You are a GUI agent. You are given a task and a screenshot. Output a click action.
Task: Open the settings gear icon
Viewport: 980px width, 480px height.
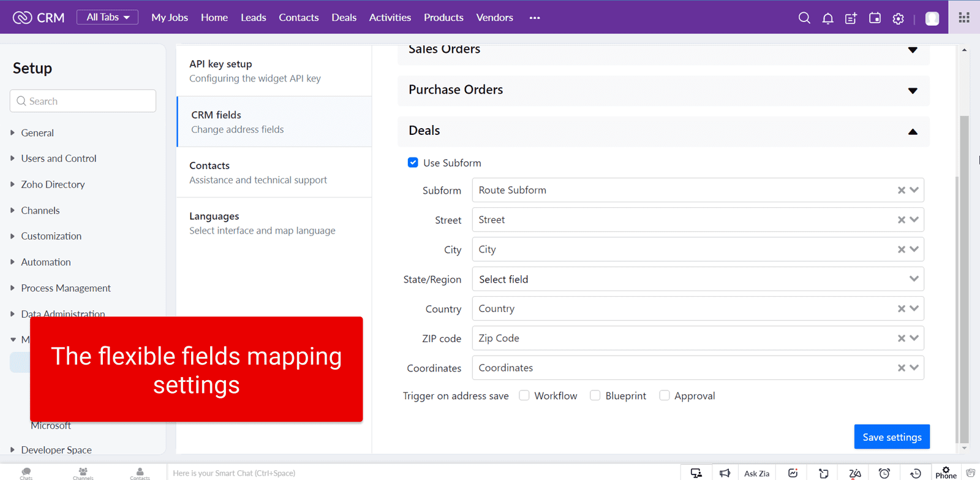(898, 18)
